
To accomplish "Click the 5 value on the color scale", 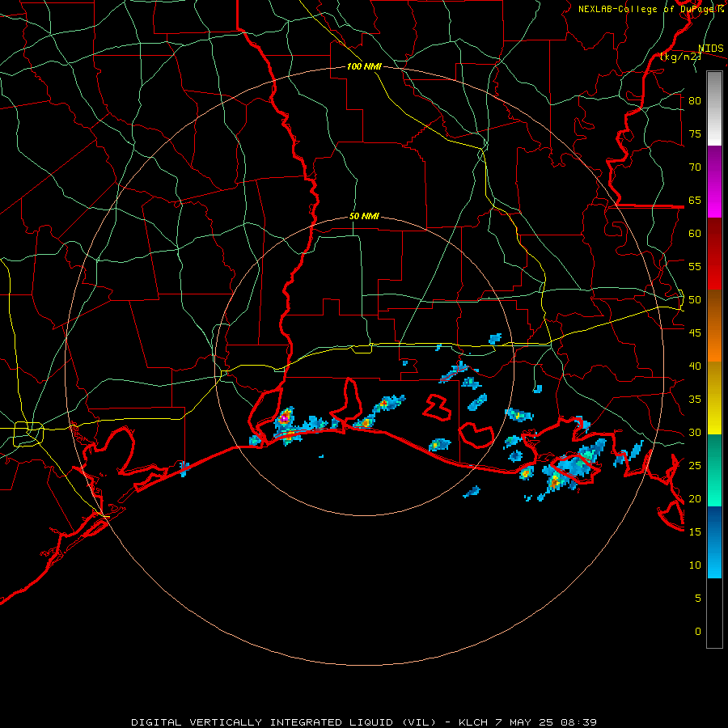I will pos(698,599).
